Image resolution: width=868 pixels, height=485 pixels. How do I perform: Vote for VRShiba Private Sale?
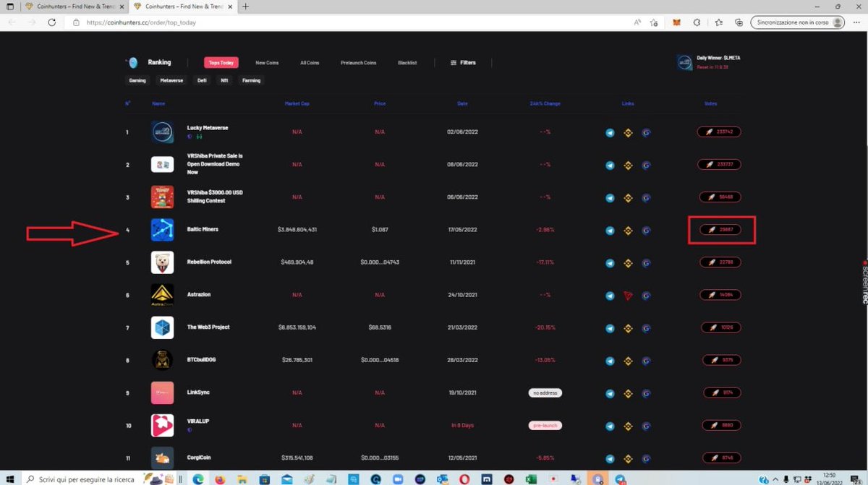[719, 165]
